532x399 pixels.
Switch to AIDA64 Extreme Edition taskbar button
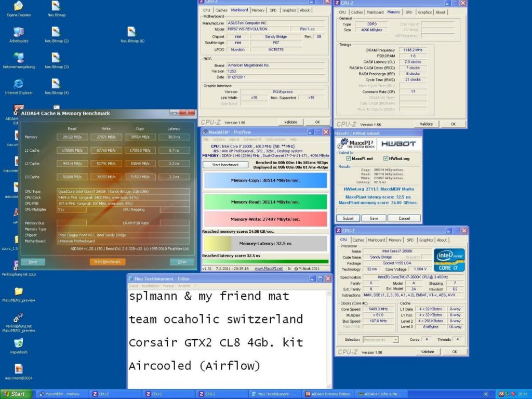329,394
